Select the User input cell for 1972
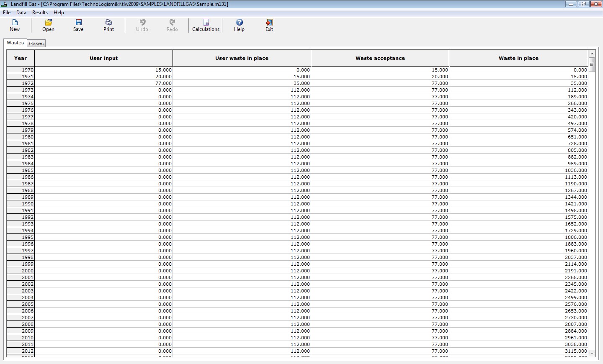 coord(103,83)
